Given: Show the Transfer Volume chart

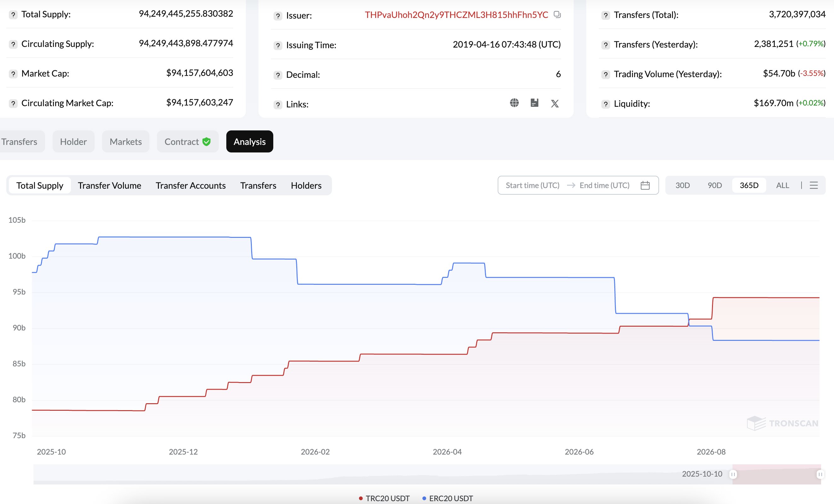Looking at the screenshot, I should [110, 185].
